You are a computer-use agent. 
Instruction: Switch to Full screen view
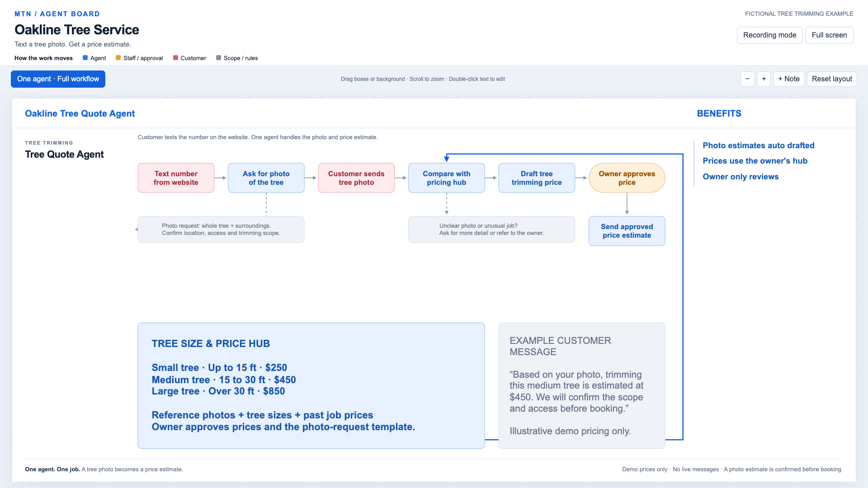click(829, 35)
